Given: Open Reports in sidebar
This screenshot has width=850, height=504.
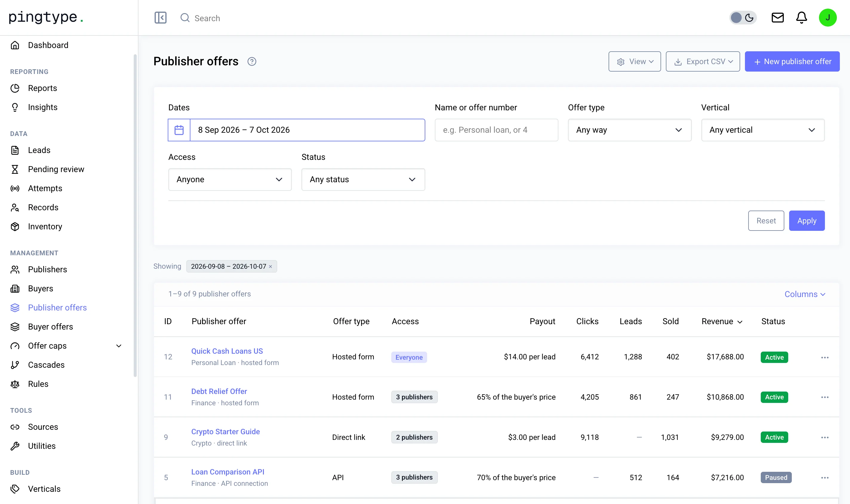Looking at the screenshot, I should pos(42,88).
